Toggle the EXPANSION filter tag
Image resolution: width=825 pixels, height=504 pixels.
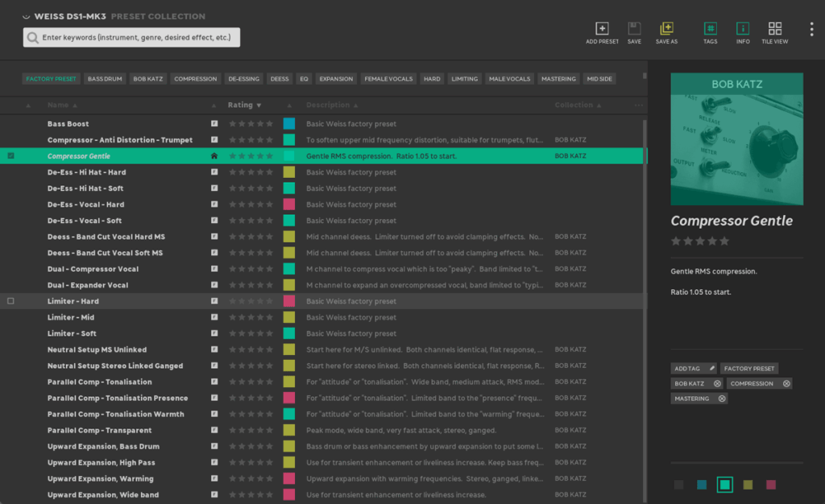pyautogui.click(x=336, y=79)
